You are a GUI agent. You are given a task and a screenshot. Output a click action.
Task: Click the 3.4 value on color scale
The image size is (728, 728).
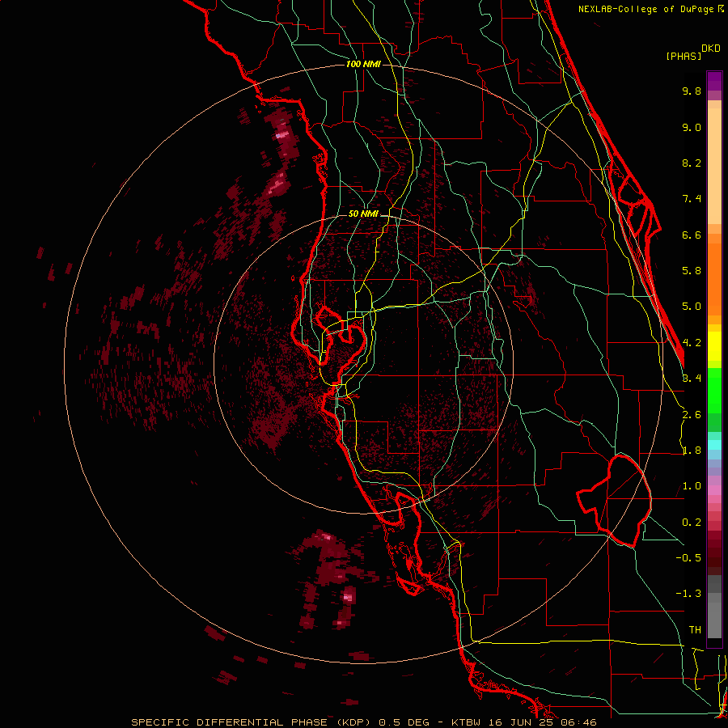click(692, 379)
